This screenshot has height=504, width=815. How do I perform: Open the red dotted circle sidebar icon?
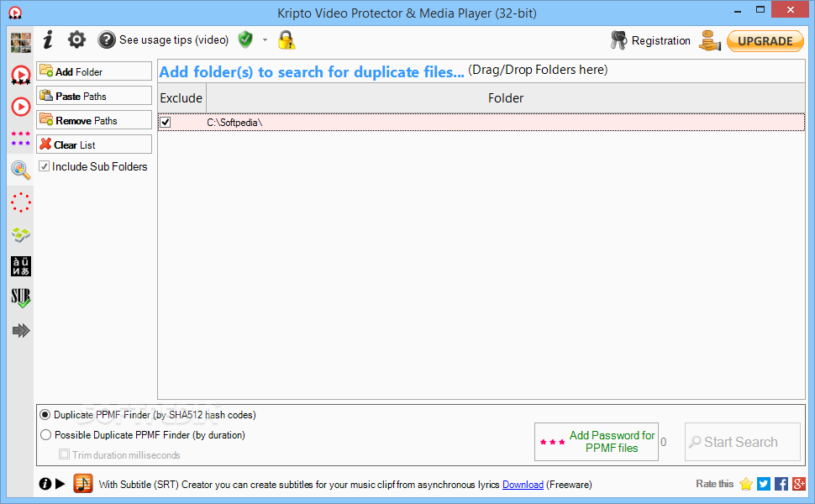(x=21, y=202)
